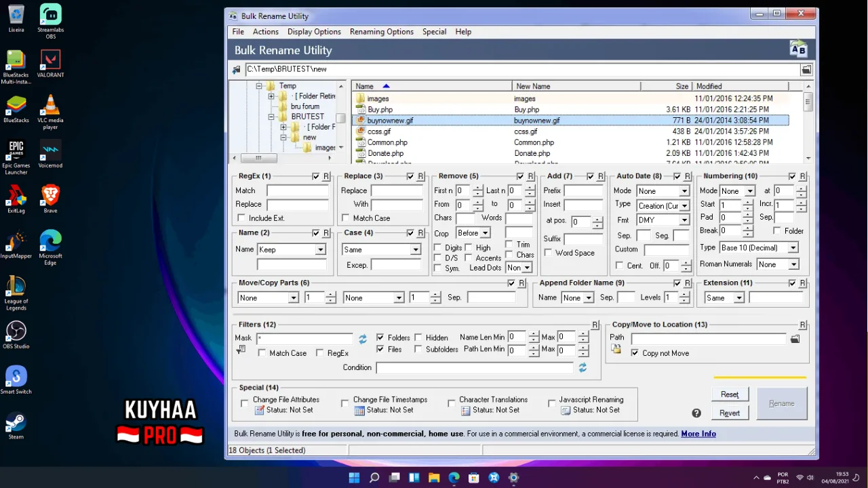868x488 pixels.
Task: Open File Explorer on the taskbar
Action: (434, 478)
